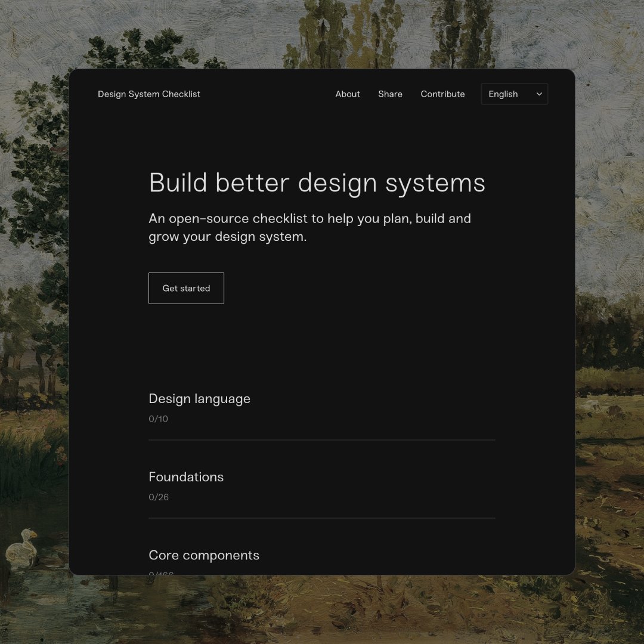
Task: Open the Foundations section
Action: pyautogui.click(x=186, y=477)
